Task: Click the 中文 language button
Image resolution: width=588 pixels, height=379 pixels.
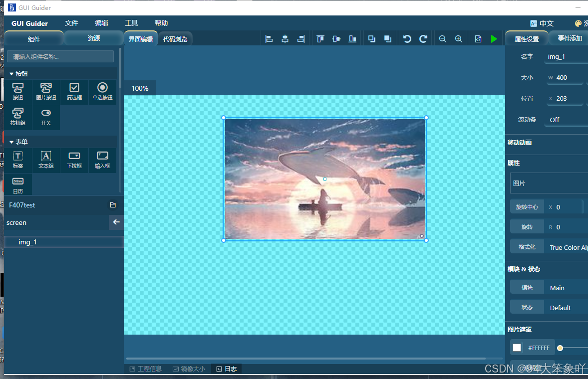Action: [542, 23]
